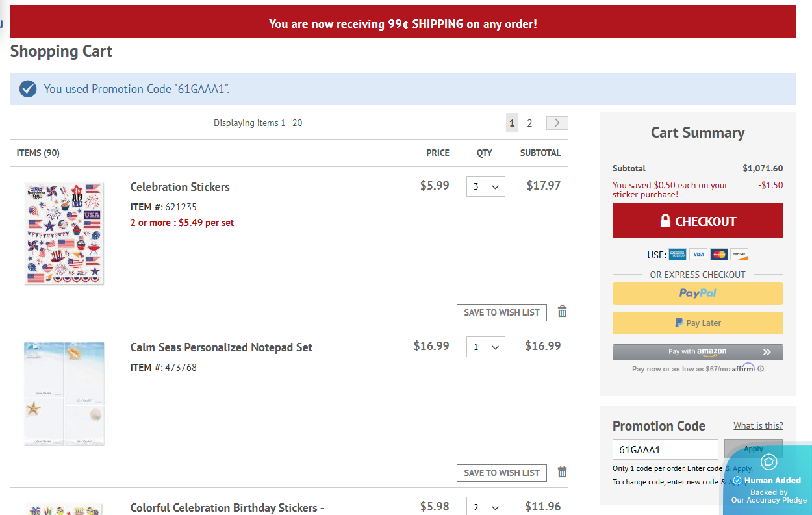The width and height of the screenshot is (812, 515).
Task: Click the Mastercard icon
Action: point(718,255)
